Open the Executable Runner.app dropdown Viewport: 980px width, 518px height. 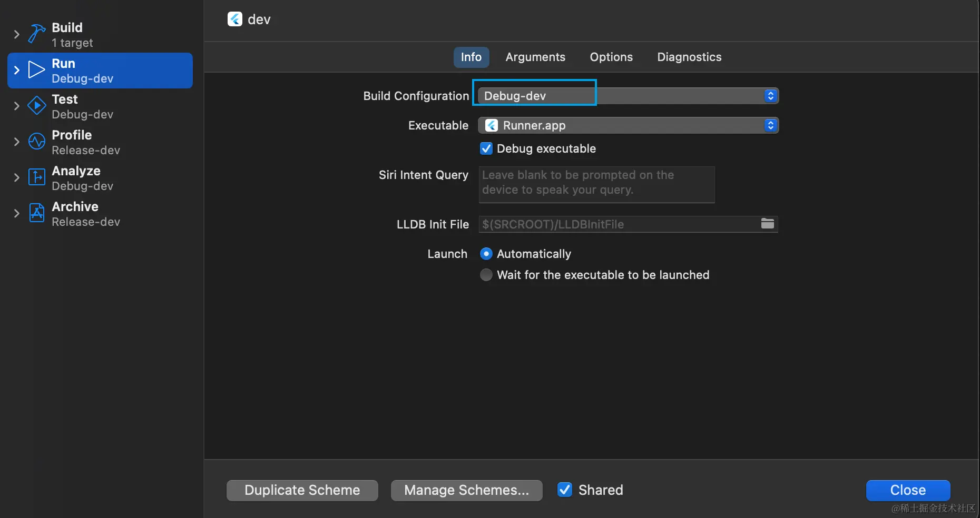click(x=628, y=125)
